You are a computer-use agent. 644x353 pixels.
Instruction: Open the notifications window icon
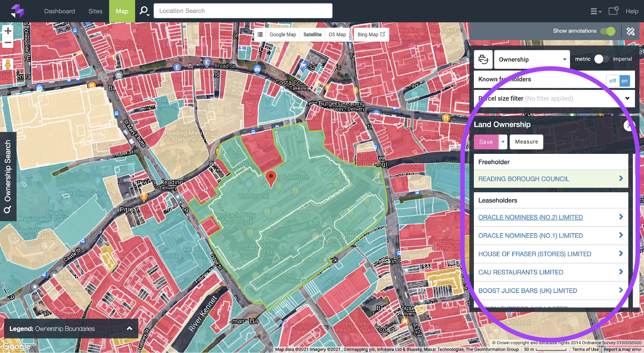(x=613, y=11)
